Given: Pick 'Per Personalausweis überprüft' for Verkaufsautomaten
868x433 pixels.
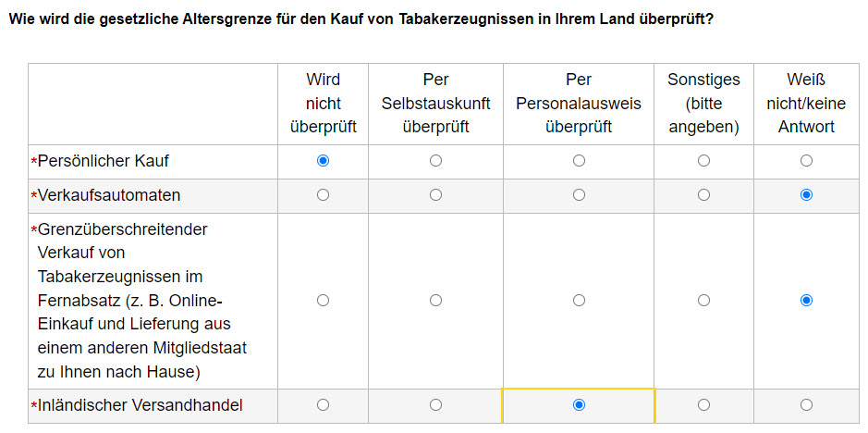Looking at the screenshot, I should click(x=579, y=195).
